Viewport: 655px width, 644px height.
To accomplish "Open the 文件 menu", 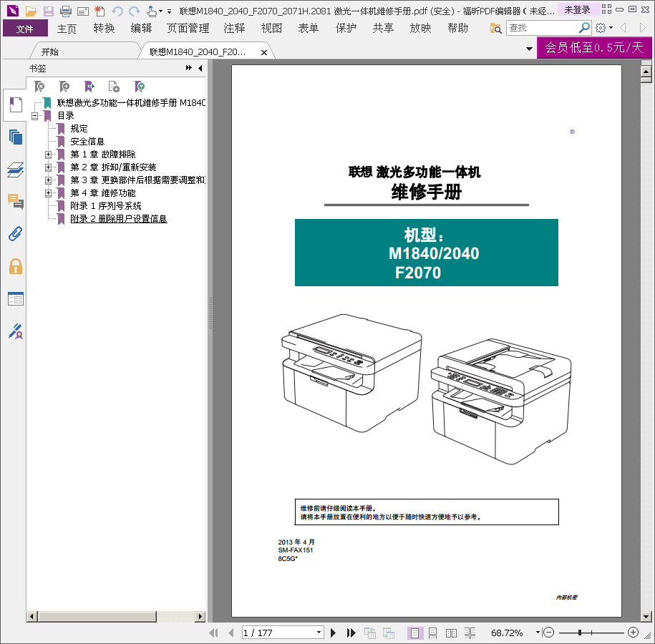I will (x=25, y=29).
